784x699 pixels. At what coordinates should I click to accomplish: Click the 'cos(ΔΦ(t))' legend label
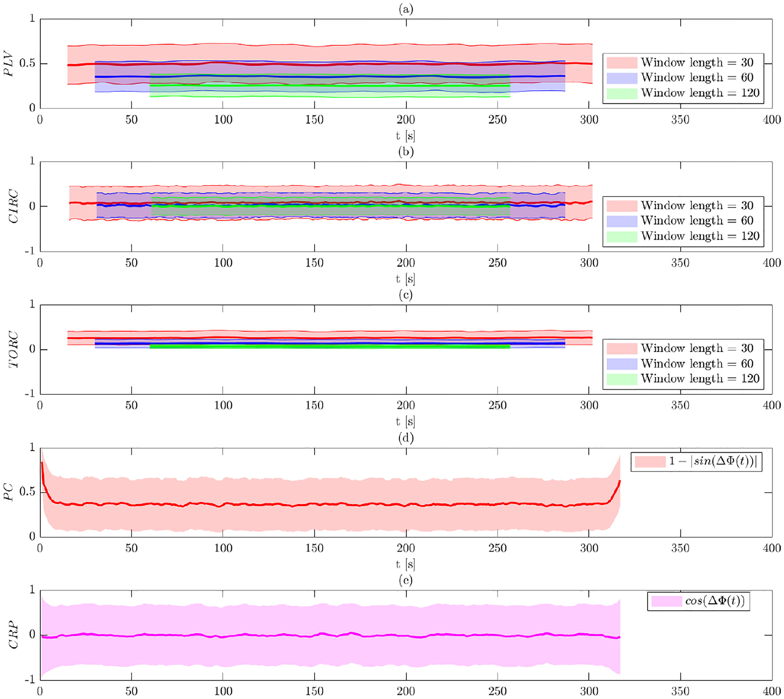(715, 601)
